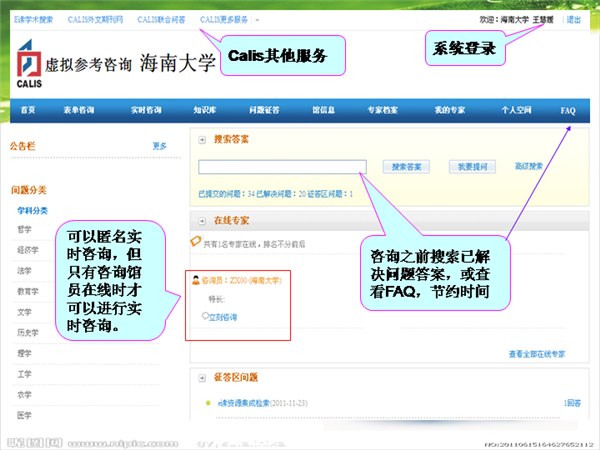Focus the search answers input box

pos(282,167)
